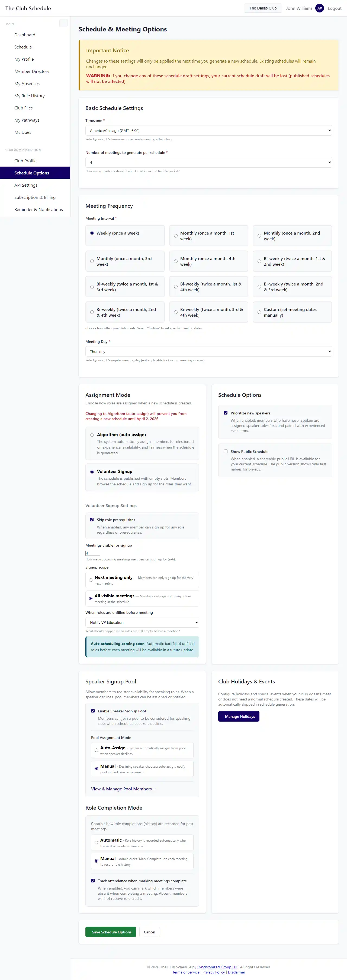The width and height of the screenshot is (347, 980).
Task: Click Meetings visible for signup field
Action: [x=92, y=553]
